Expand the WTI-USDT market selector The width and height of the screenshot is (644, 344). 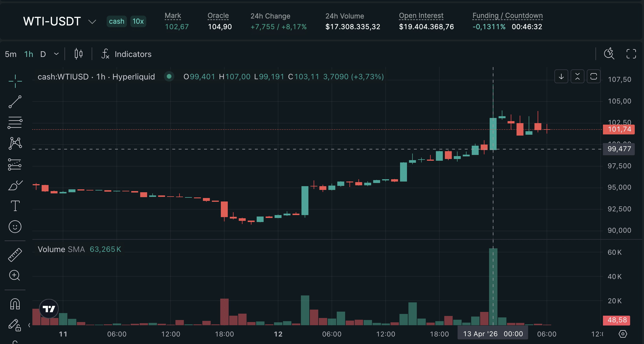tap(92, 22)
